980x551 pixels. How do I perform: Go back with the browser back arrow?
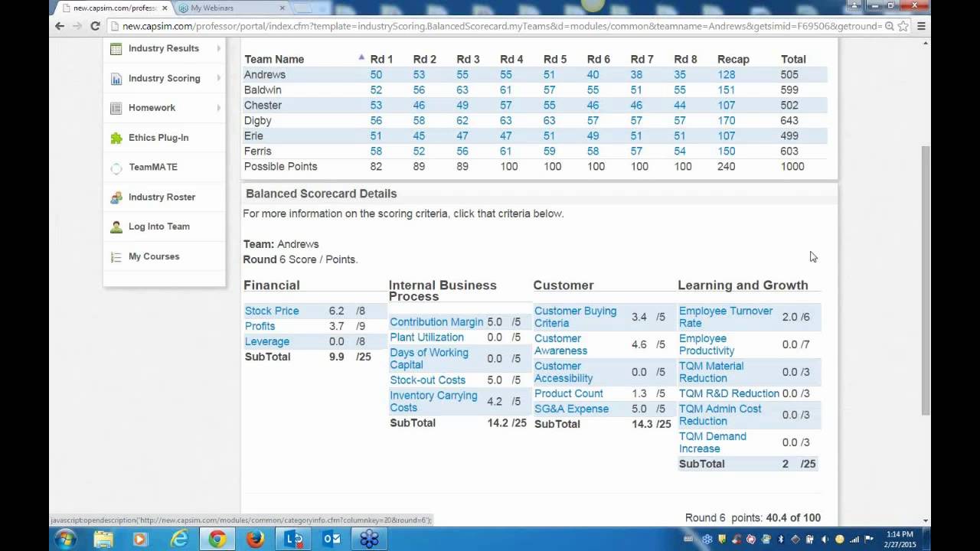[60, 26]
